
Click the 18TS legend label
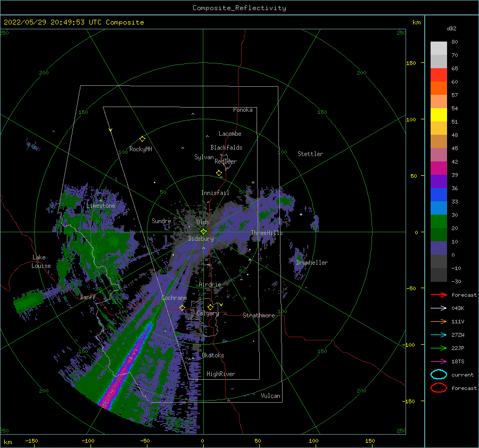click(458, 362)
